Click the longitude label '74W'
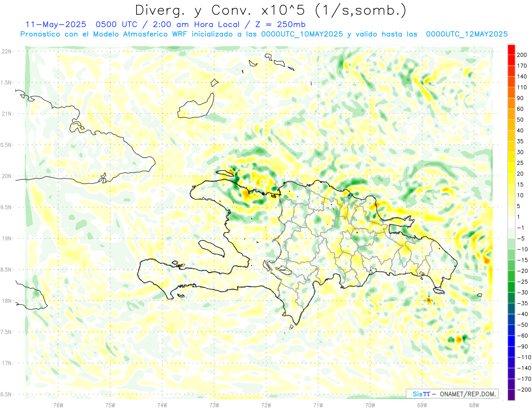This screenshot has width=532, height=411. [x=162, y=405]
